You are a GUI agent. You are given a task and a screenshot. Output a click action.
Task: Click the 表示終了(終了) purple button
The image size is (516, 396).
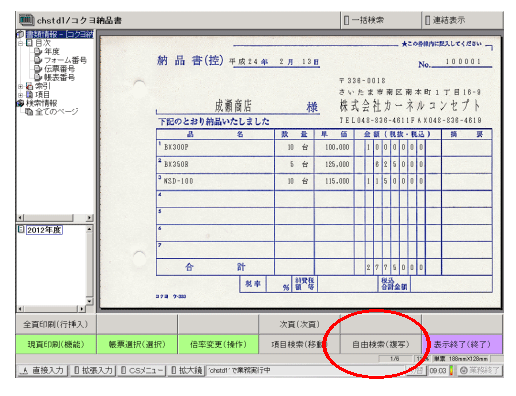[462, 344]
